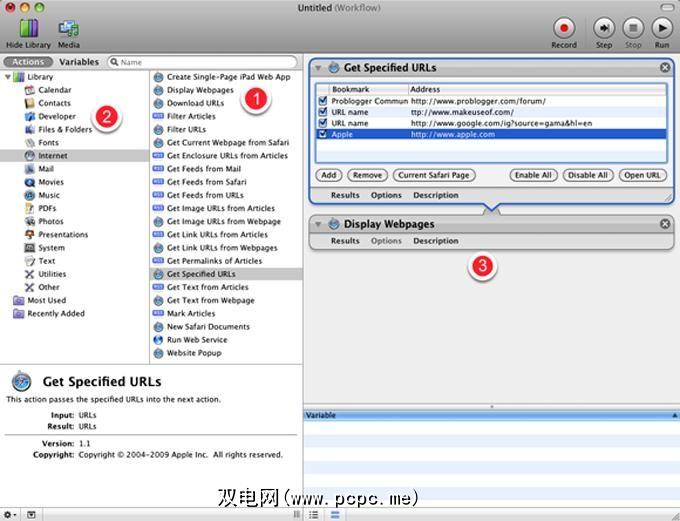Image resolution: width=680 pixels, height=521 pixels.
Task: Click the Current Safari Page button
Action: pos(434,175)
